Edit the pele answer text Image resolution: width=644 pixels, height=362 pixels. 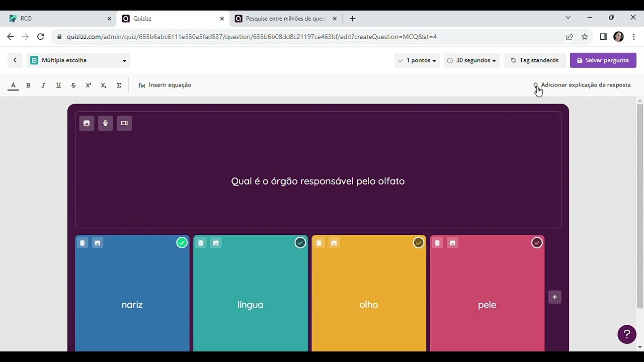pyautogui.click(x=487, y=305)
